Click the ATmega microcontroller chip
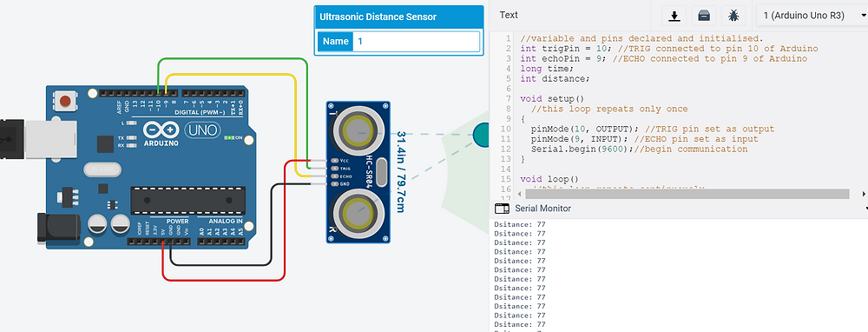The width and height of the screenshot is (868, 332). (188, 200)
